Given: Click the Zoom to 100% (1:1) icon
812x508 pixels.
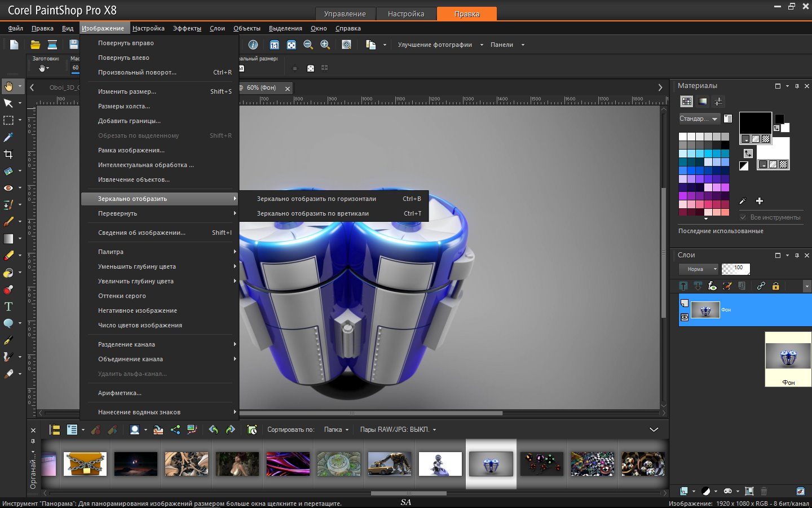Looking at the screenshot, I should coord(274,45).
